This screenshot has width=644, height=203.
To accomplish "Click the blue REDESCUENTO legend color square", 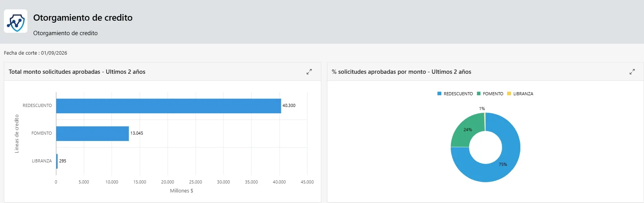I will tap(439, 94).
